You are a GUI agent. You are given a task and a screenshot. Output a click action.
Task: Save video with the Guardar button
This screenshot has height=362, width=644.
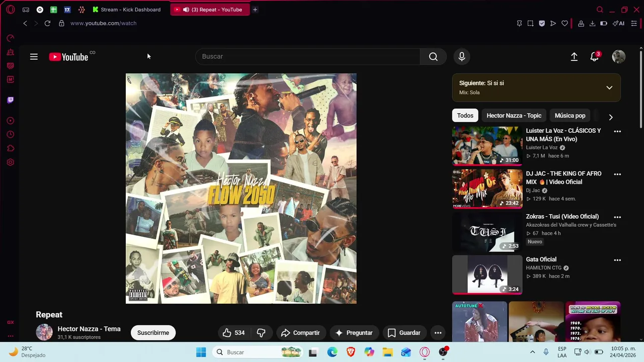(x=404, y=333)
